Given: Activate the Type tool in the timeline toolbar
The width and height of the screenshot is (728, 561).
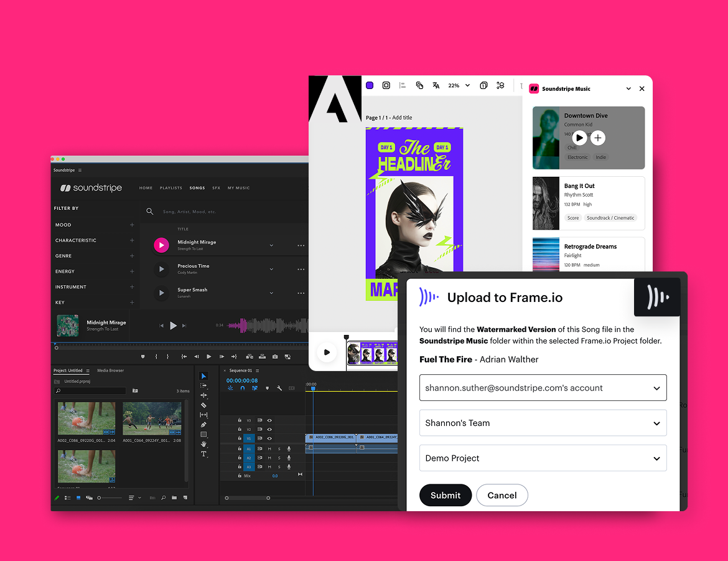Looking at the screenshot, I should click(204, 454).
